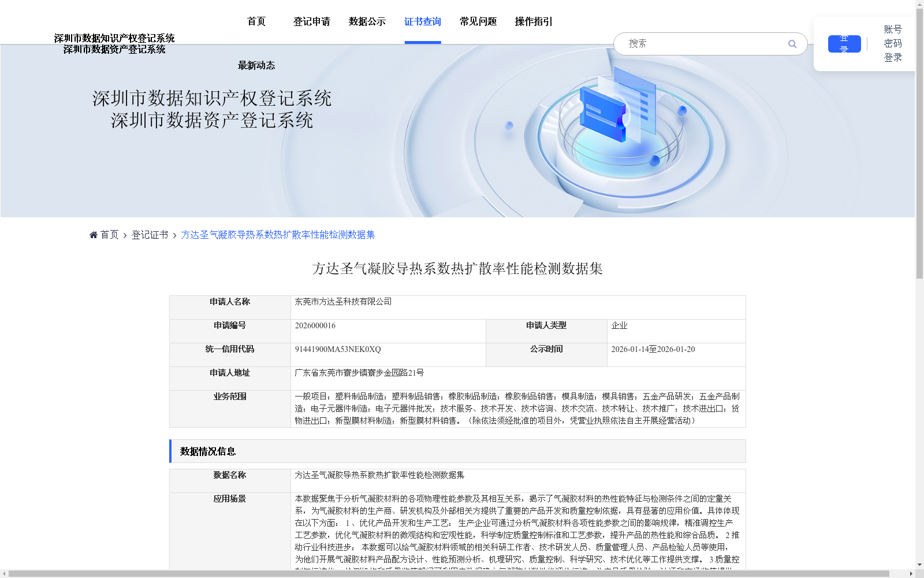The image size is (924, 578).
Task: Click the blue 登录 button
Action: point(844,44)
